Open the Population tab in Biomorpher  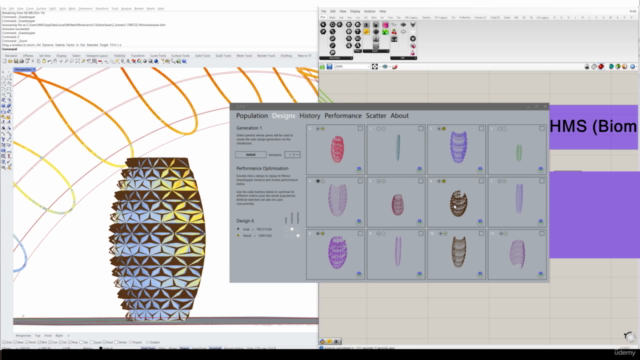[252, 116]
